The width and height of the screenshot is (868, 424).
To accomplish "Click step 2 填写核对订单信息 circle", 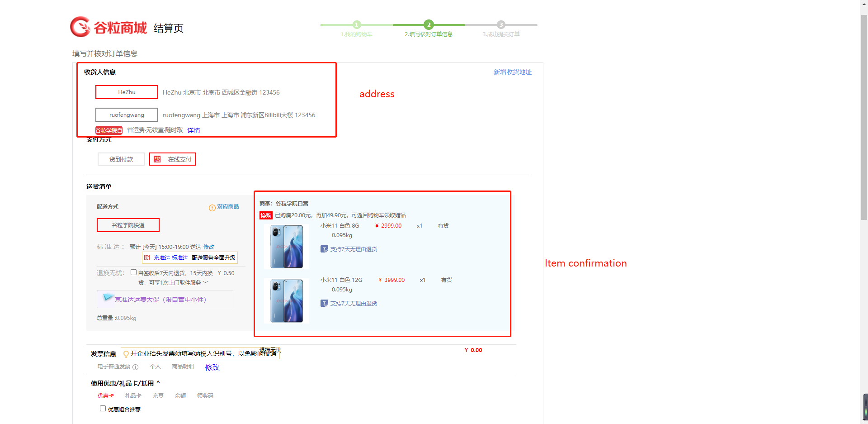I will click(429, 24).
